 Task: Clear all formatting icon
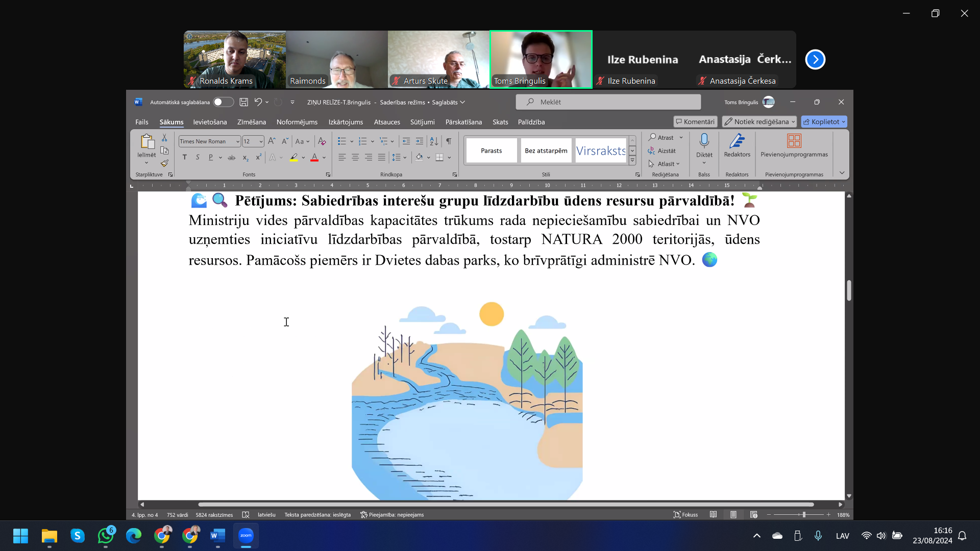click(x=322, y=141)
